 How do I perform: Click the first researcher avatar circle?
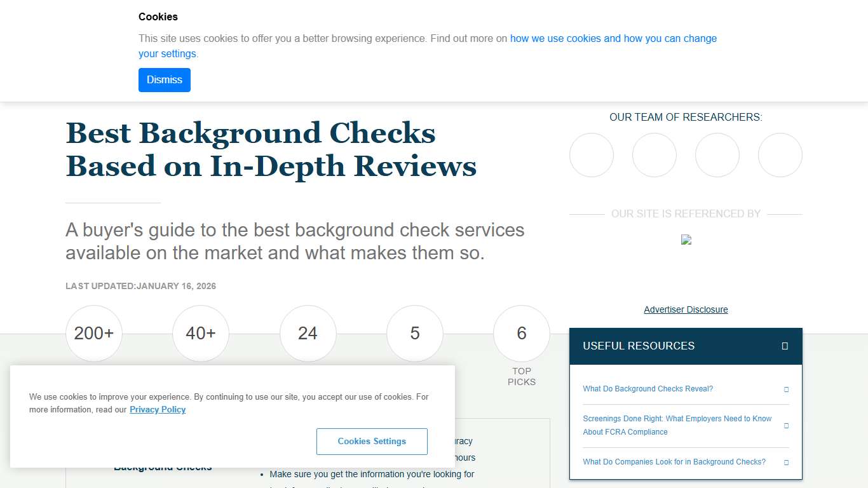click(x=591, y=154)
